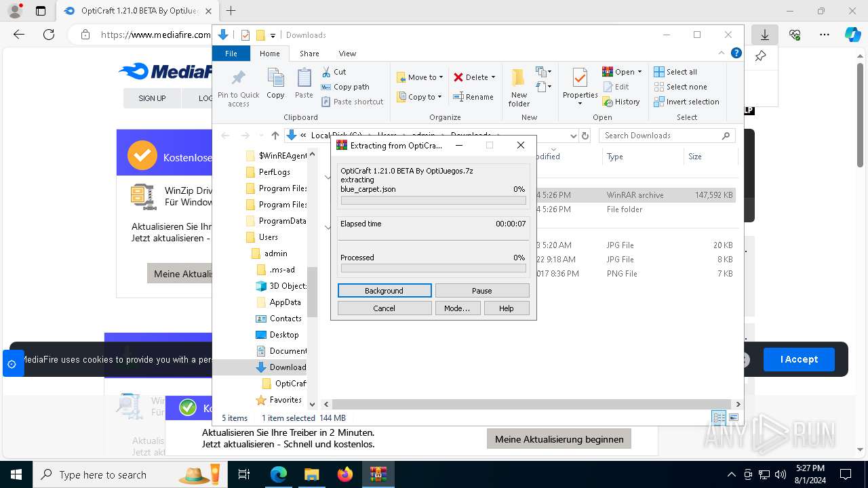The width and height of the screenshot is (868, 488).
Task: Open New item dropdown in ribbon
Action: pyautogui.click(x=543, y=72)
